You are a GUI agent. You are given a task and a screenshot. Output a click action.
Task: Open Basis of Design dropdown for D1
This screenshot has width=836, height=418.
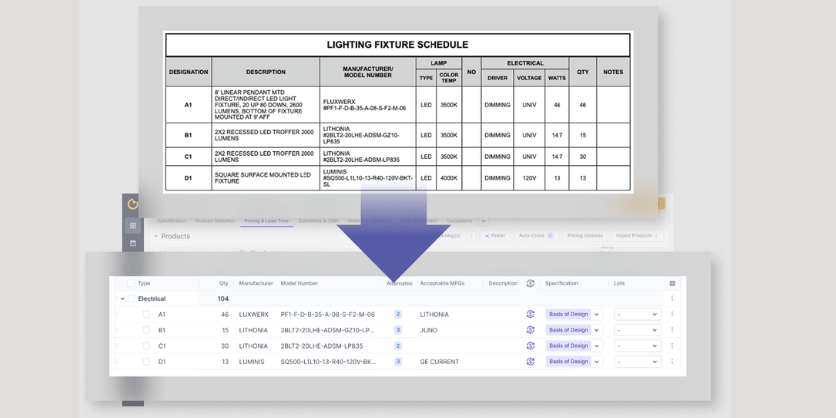click(574, 361)
